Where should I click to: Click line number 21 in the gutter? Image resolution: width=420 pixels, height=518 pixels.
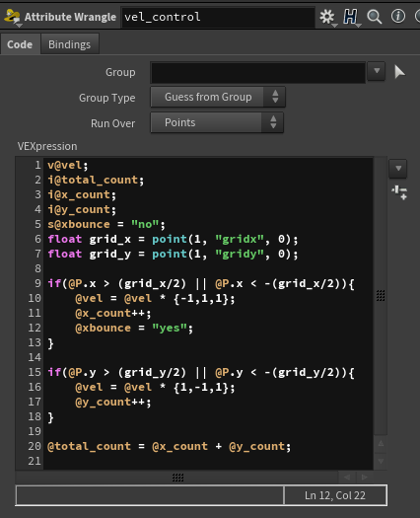(x=35, y=461)
